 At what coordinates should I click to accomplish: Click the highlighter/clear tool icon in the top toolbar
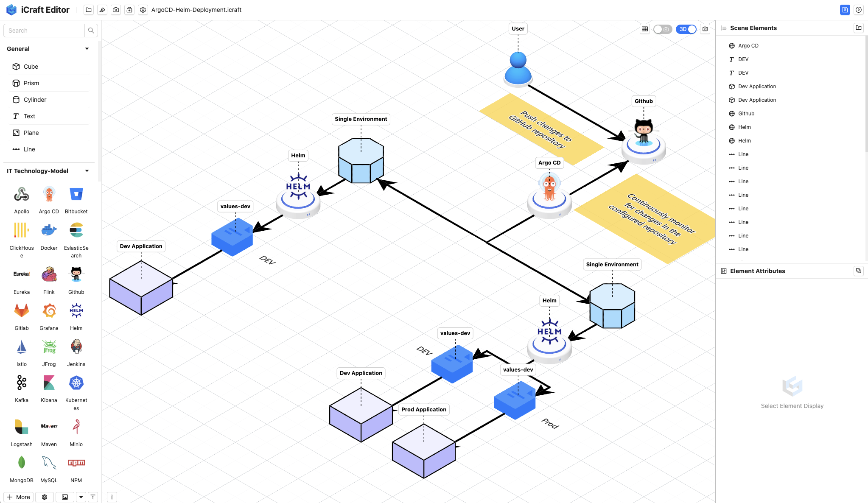click(102, 10)
